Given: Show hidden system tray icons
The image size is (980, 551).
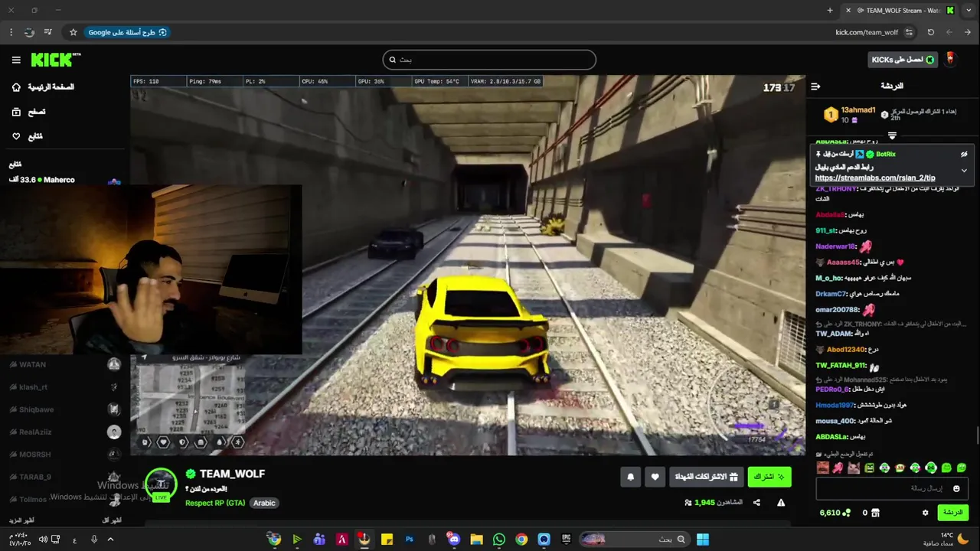Looking at the screenshot, I should [x=110, y=540].
